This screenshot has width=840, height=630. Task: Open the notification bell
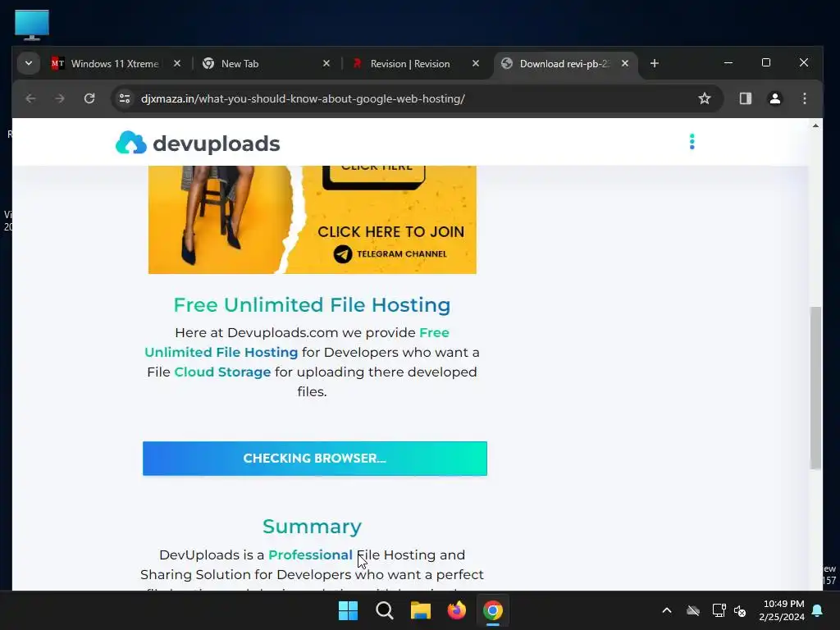(x=818, y=610)
